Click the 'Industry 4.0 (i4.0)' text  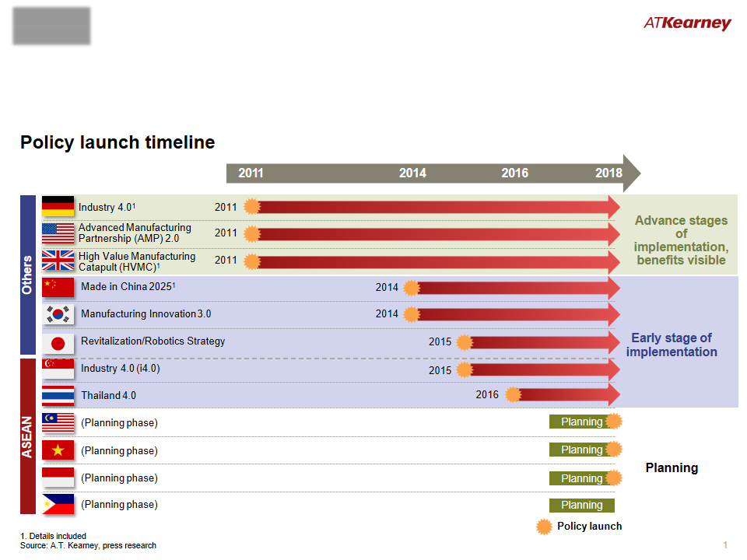[120, 368]
